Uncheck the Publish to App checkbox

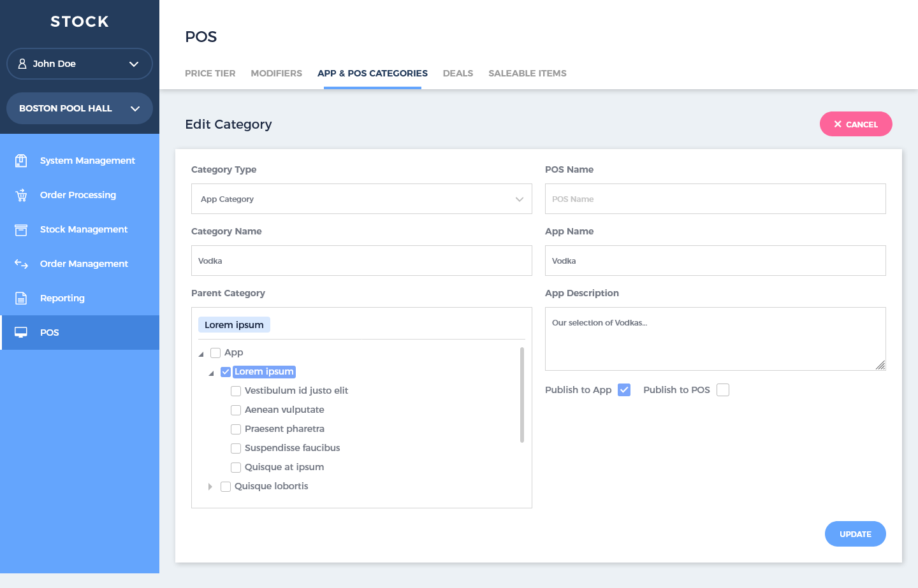pyautogui.click(x=624, y=390)
